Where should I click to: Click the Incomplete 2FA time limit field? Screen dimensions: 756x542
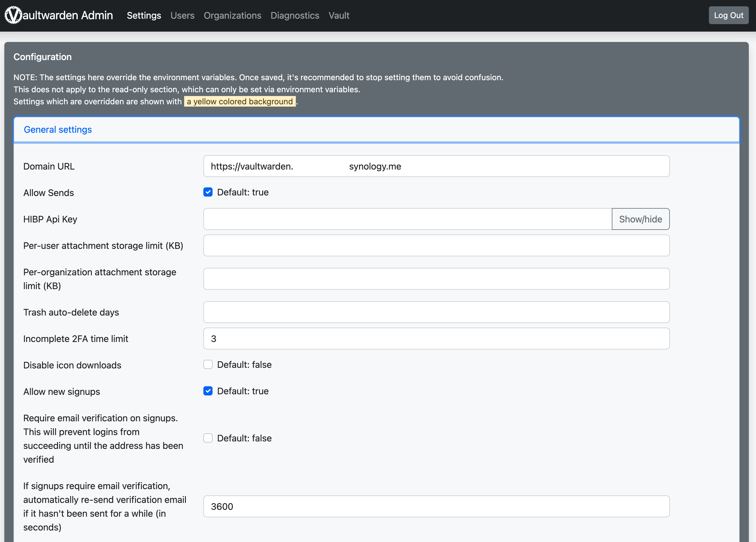(436, 339)
